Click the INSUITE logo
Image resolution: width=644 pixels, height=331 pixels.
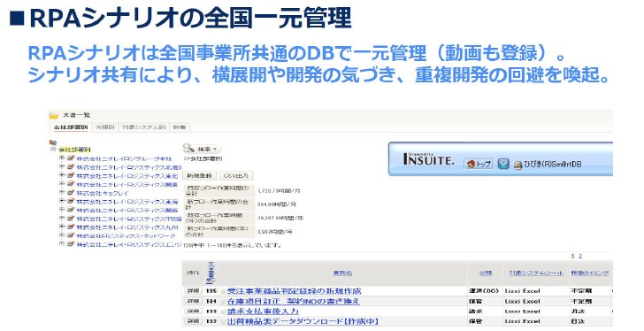pos(428,158)
